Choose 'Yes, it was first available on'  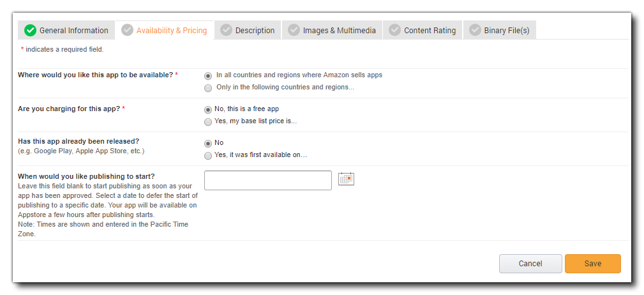click(208, 155)
